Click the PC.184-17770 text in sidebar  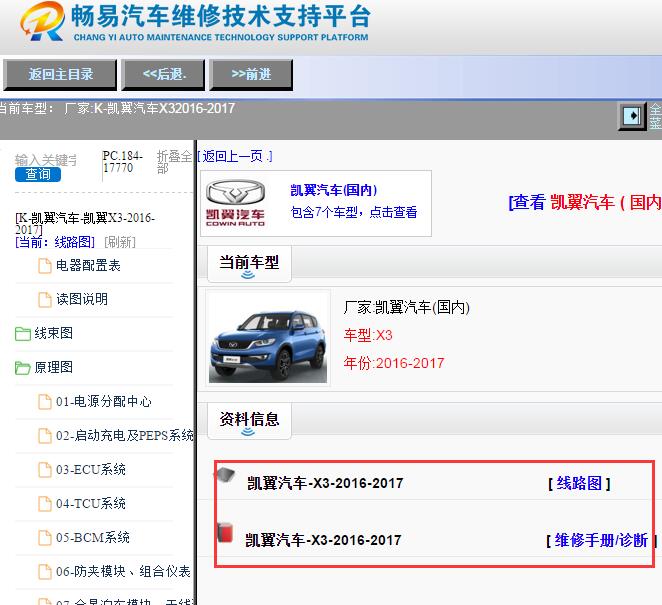point(123,162)
